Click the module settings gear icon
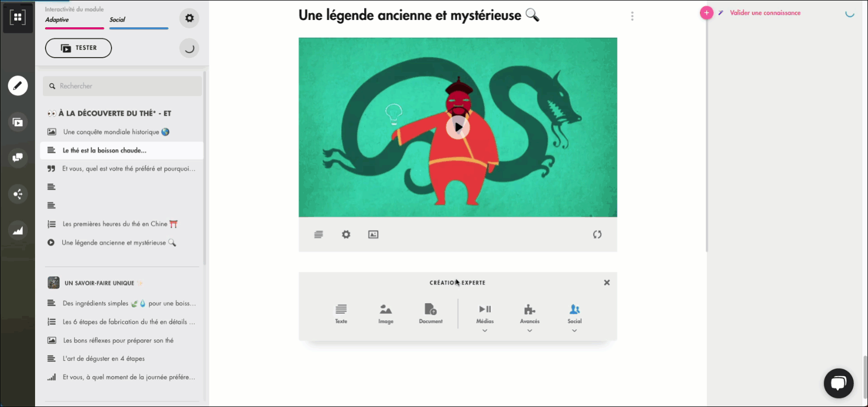 tap(189, 18)
